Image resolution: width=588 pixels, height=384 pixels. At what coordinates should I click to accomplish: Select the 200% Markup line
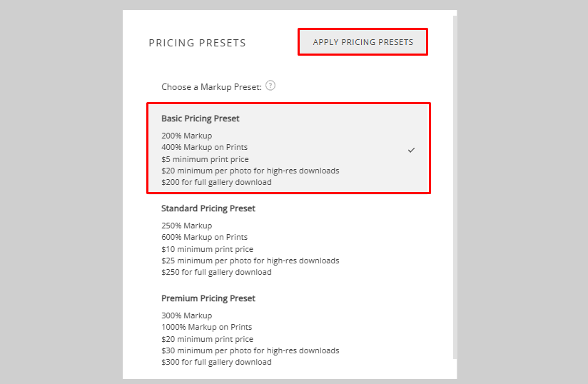click(x=186, y=136)
